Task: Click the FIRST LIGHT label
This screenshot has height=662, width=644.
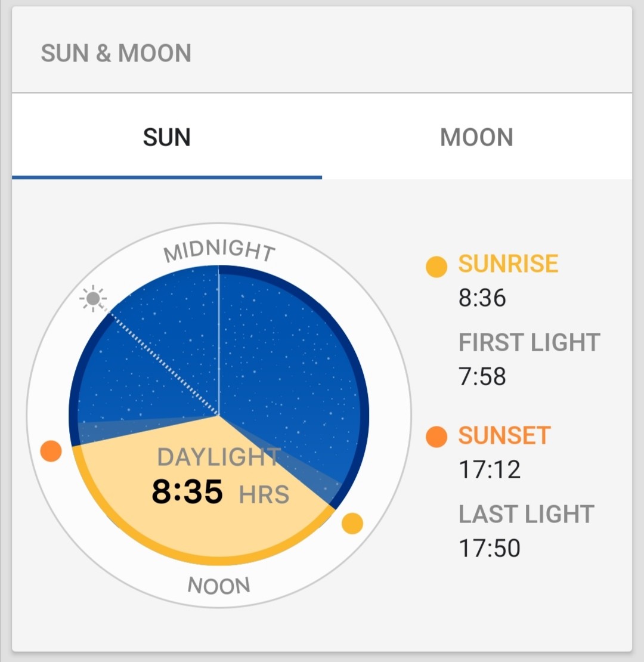Action: coord(529,342)
